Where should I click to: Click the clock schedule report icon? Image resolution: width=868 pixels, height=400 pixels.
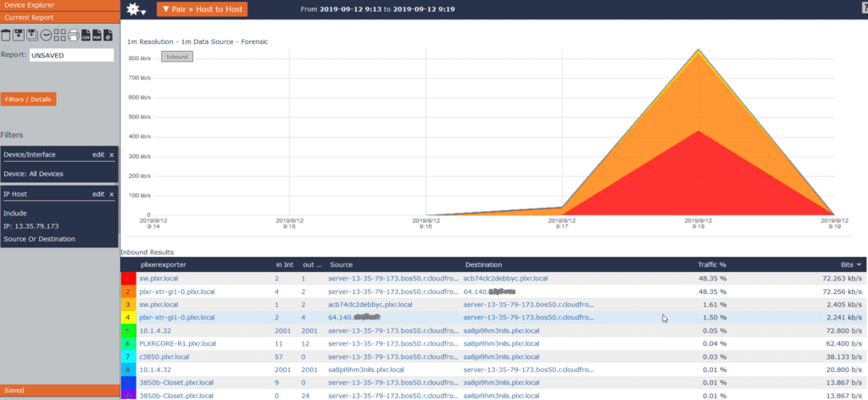(x=47, y=36)
